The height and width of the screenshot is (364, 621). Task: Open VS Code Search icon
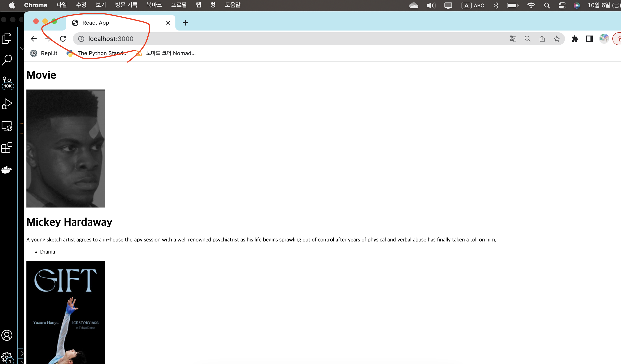(x=7, y=60)
